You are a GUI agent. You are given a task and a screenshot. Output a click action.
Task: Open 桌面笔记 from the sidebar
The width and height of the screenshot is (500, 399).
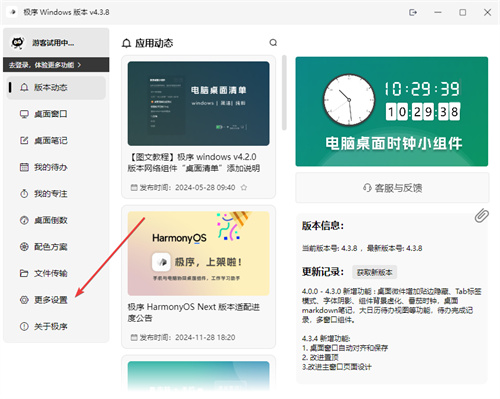click(x=56, y=140)
